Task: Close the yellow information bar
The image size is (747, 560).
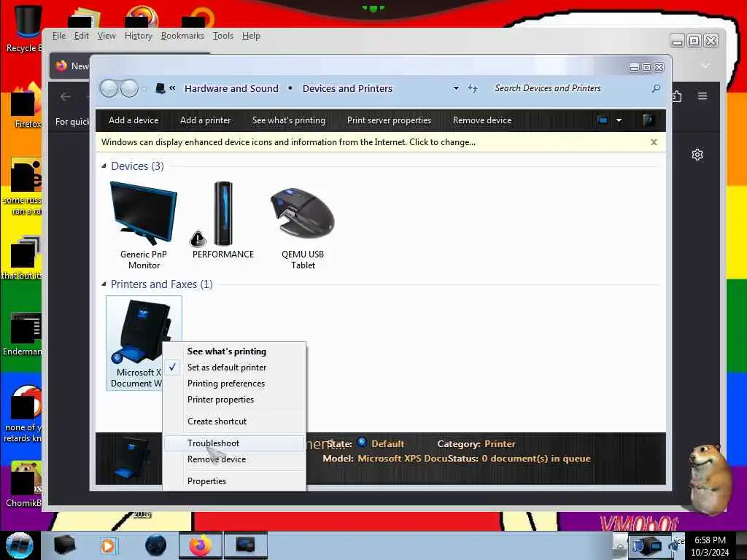Action: [654, 142]
